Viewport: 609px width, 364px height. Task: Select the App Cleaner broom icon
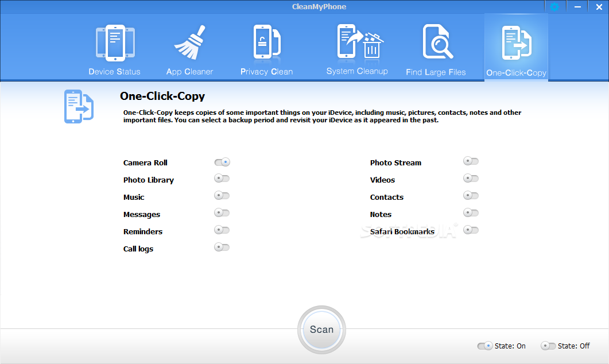click(190, 42)
